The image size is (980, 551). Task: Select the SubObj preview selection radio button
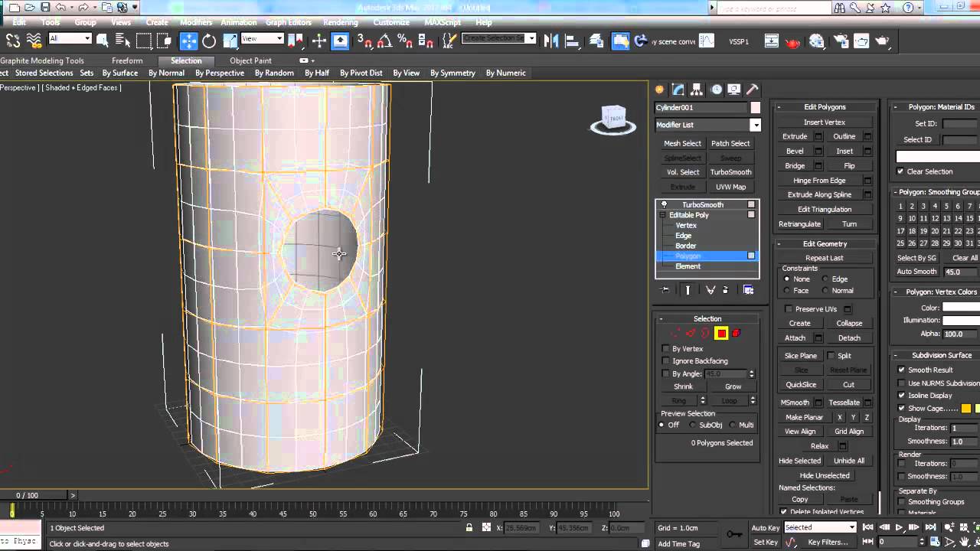point(693,425)
